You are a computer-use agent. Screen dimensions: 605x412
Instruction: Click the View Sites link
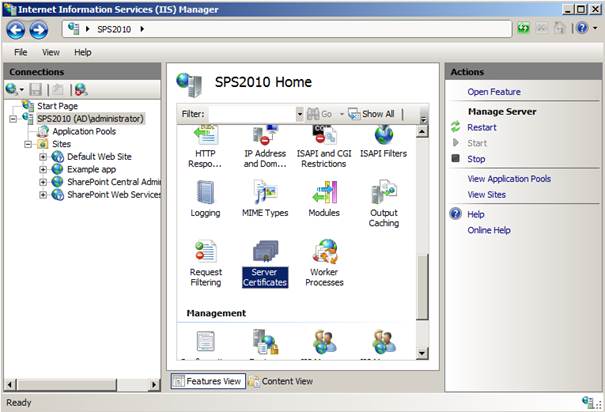487,194
